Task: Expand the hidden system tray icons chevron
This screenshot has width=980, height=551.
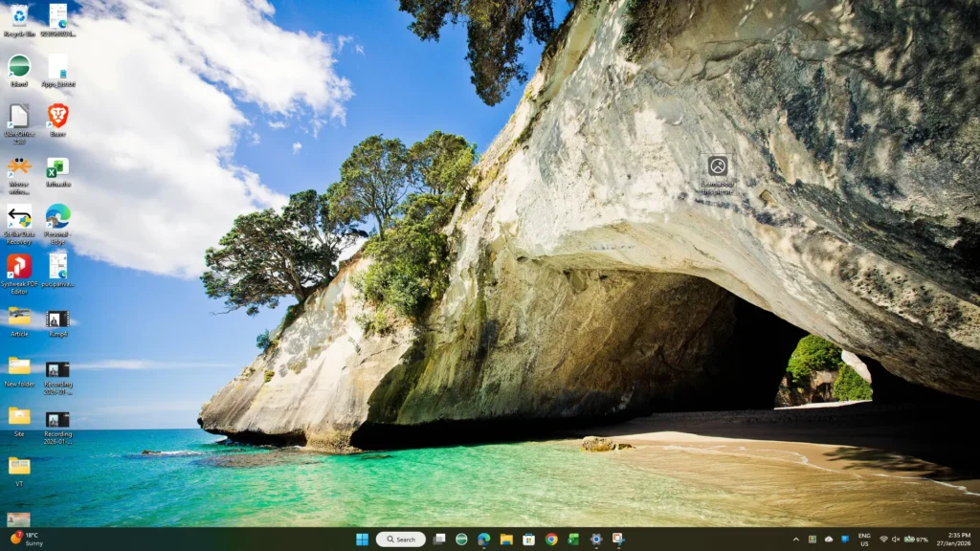Action: [795, 540]
